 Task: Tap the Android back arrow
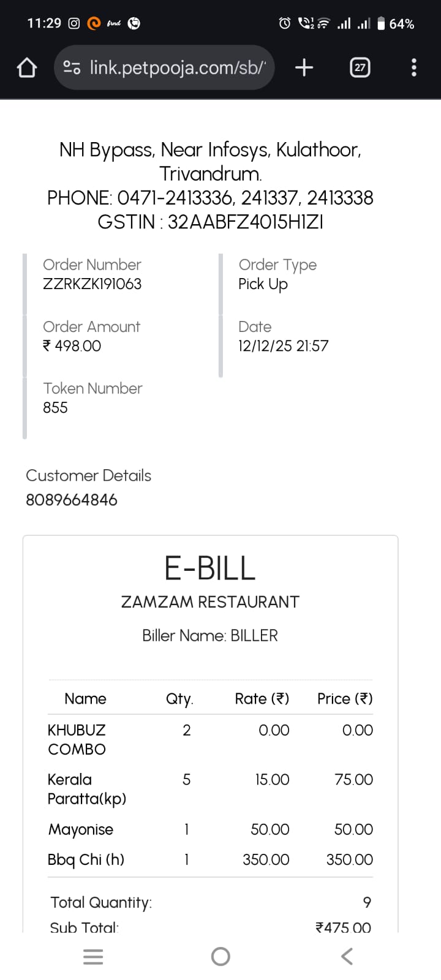tap(347, 956)
